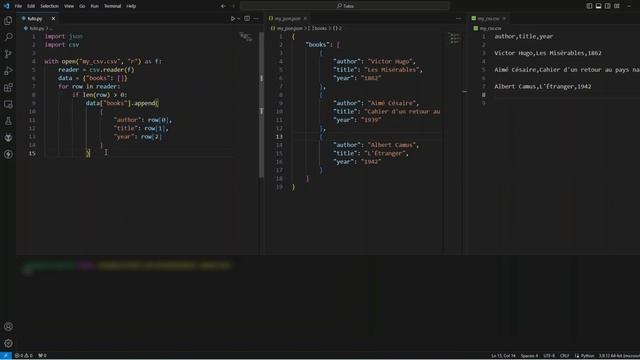Click the remote window indicator in status bar
The height and width of the screenshot is (360, 640).
coord(6,356)
